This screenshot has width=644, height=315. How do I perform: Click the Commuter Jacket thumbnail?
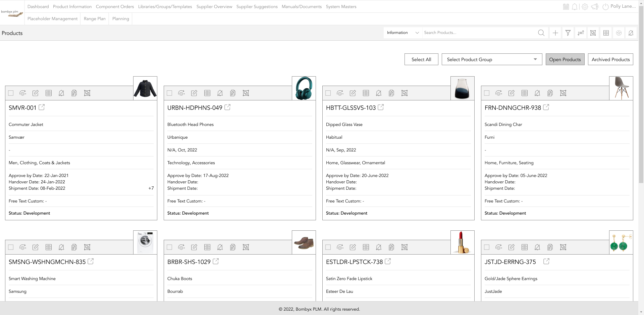click(145, 88)
